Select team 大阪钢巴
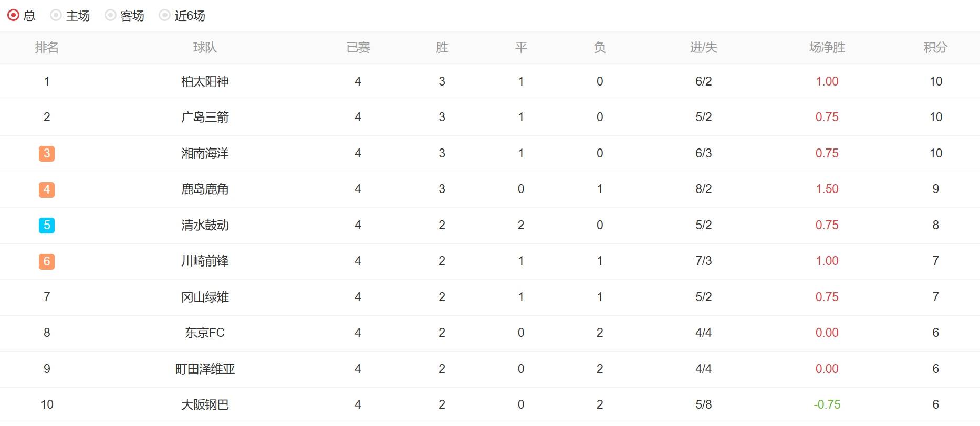Image resolution: width=980 pixels, height=426 pixels. click(205, 404)
